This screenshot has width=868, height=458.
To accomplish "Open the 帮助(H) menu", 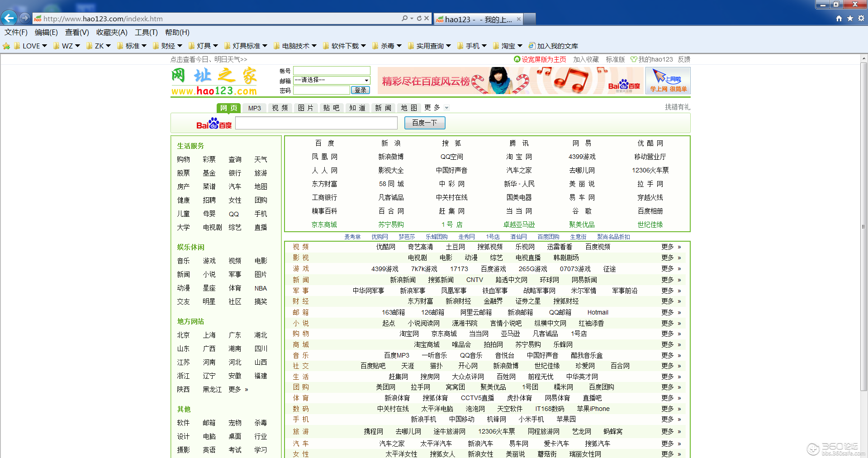I will coord(177,32).
